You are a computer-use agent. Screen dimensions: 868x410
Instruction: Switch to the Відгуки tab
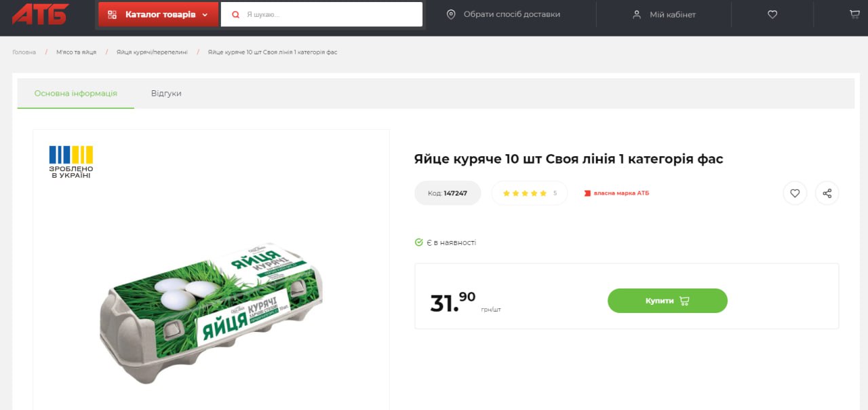(166, 94)
